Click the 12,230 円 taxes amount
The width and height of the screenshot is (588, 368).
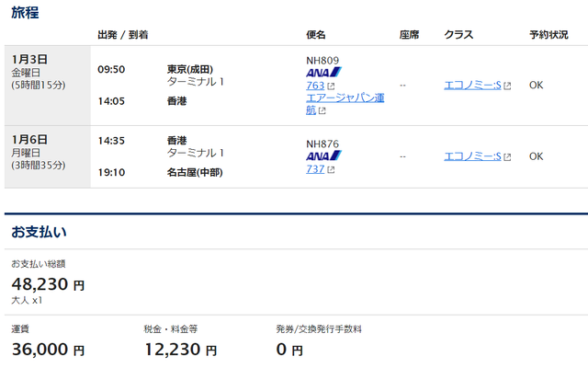pos(180,350)
